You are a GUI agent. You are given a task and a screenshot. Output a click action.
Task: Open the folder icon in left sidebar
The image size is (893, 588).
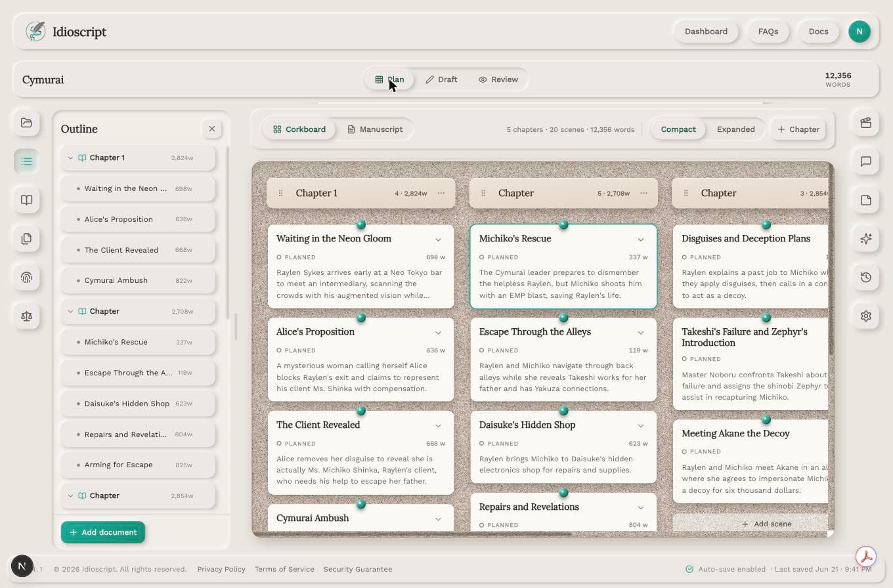point(26,123)
